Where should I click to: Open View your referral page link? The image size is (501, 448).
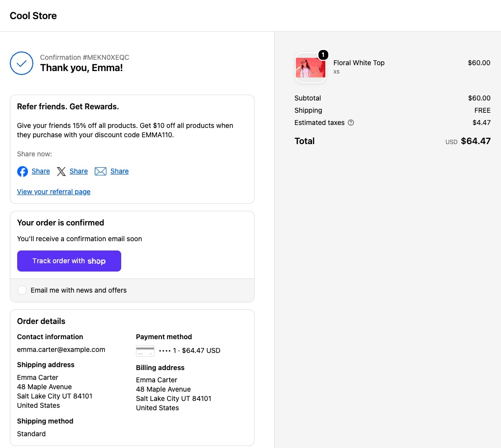[53, 192]
